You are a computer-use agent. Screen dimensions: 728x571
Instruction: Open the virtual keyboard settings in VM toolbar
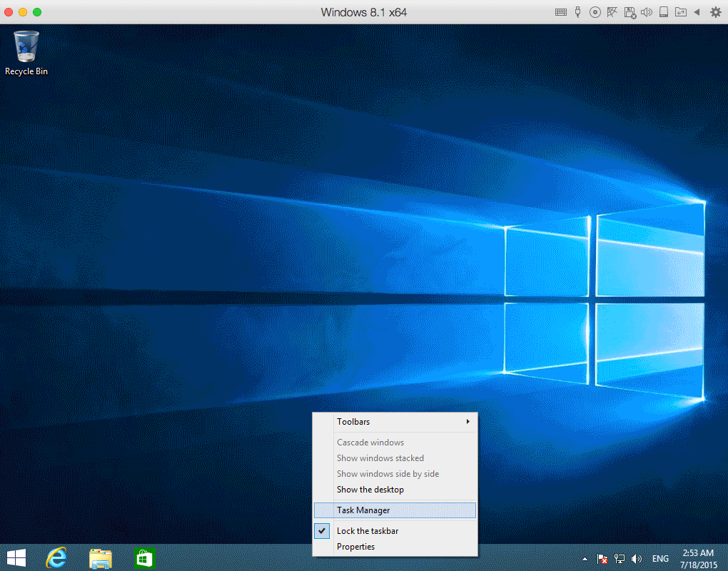(x=560, y=12)
